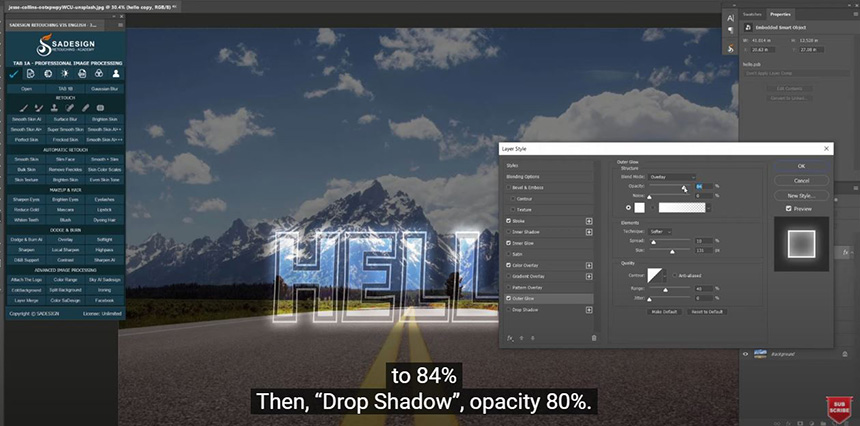The width and height of the screenshot is (860, 426).
Task: Open the SADESIGN panel hamburger menu
Action: (x=121, y=25)
